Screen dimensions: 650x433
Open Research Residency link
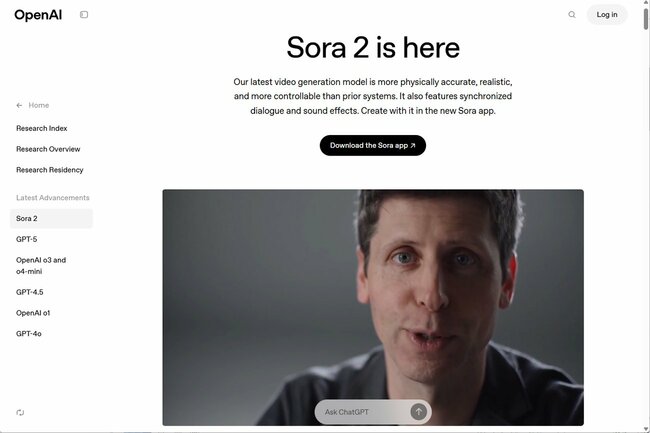[x=49, y=170]
